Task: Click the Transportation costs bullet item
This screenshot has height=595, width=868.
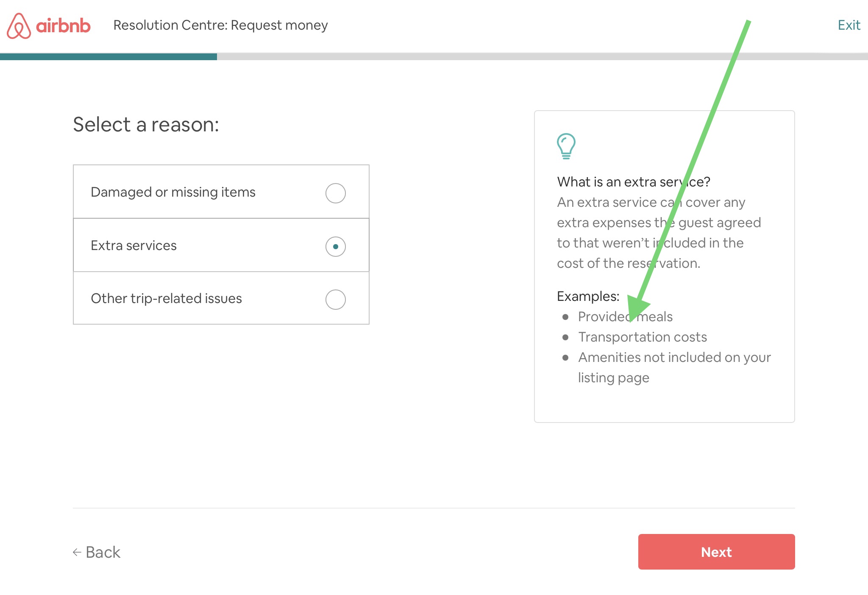Action: tap(643, 337)
